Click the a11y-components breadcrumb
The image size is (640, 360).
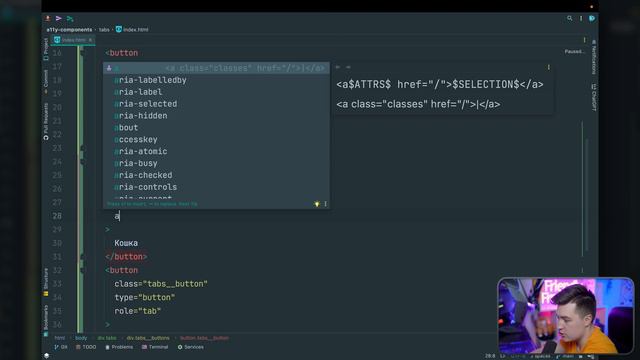coord(69,29)
